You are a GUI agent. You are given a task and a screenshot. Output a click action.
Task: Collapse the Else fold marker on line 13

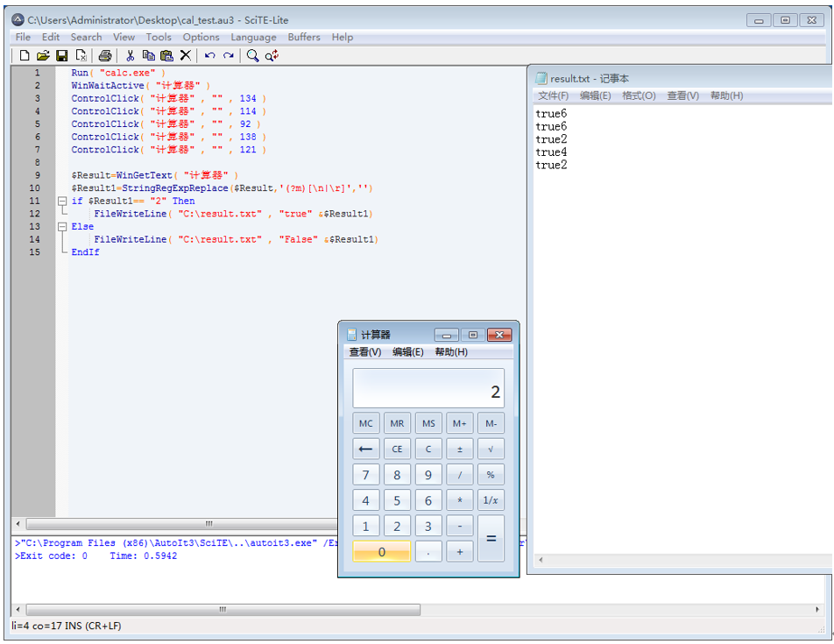click(61, 227)
